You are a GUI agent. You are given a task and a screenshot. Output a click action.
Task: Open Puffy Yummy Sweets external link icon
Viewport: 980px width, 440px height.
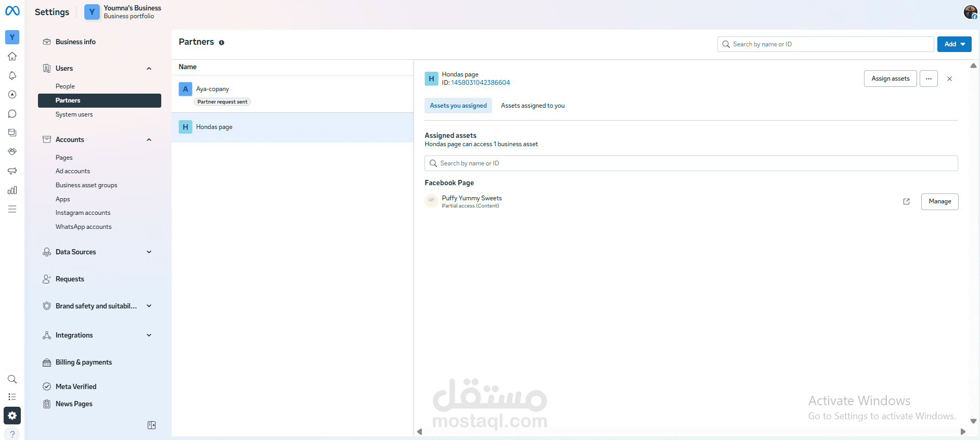tap(906, 201)
